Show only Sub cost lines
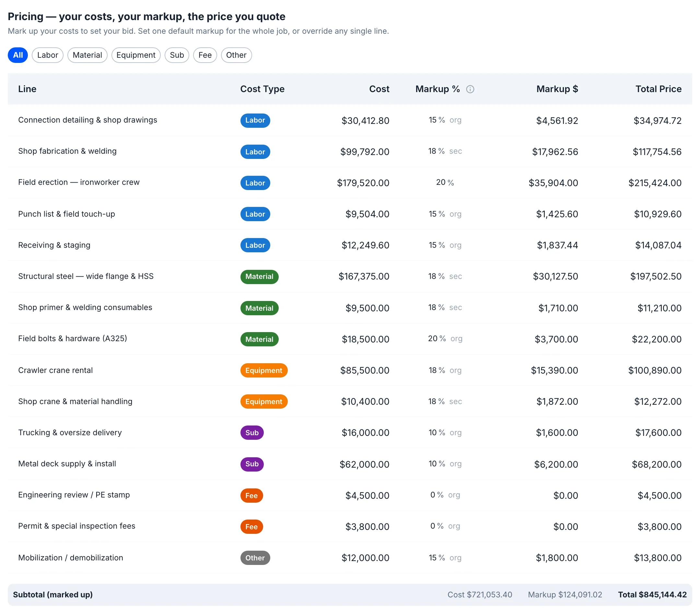Viewport: 700px width, 611px height. coord(177,55)
